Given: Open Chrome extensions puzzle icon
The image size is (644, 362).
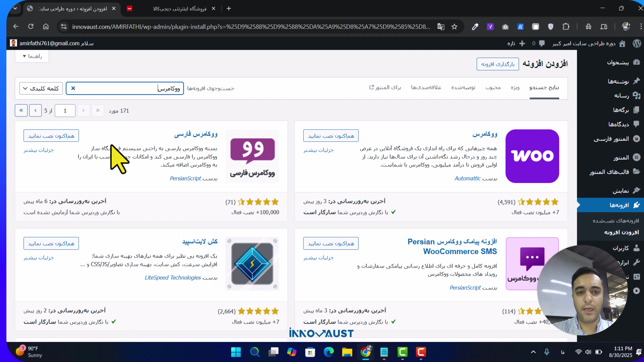Looking at the screenshot, I should 566,26.
